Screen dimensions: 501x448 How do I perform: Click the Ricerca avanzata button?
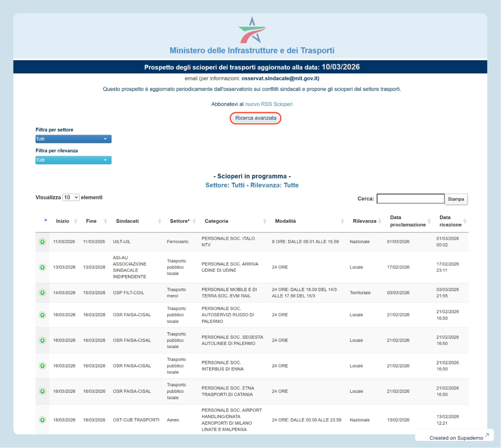coord(256,118)
